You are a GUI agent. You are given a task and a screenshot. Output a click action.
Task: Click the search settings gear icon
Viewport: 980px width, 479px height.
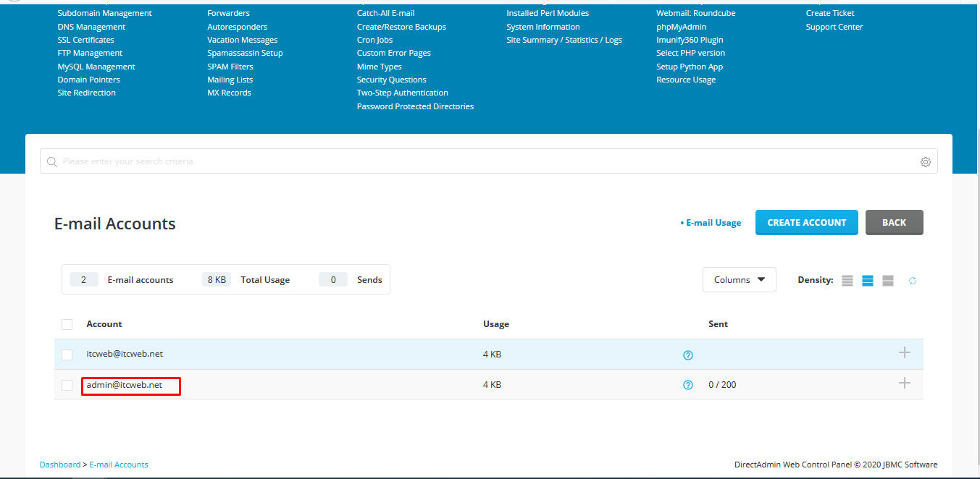925,162
